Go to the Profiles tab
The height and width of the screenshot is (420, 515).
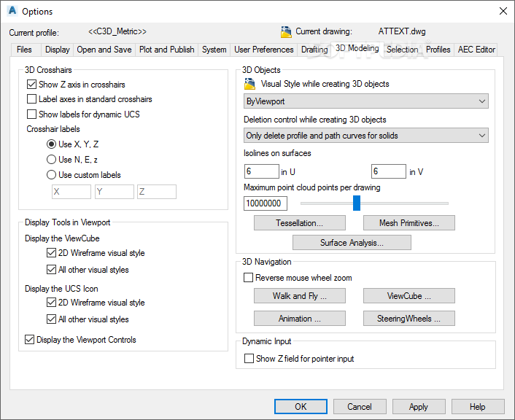coord(438,50)
